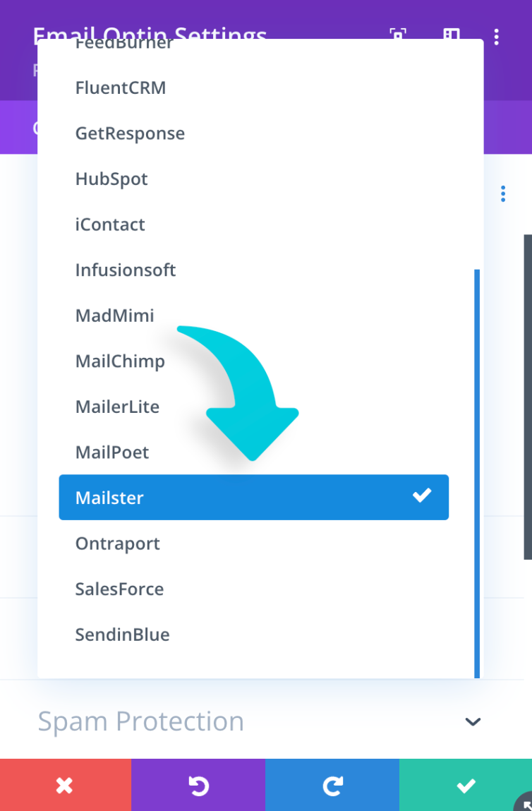Click the checkmark on the Mailster row
Viewport: 532px width, 811px height.
pos(421,497)
